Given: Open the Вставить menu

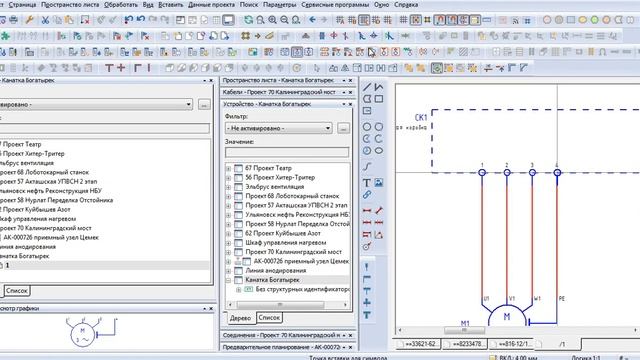Looking at the screenshot, I should 171,5.
